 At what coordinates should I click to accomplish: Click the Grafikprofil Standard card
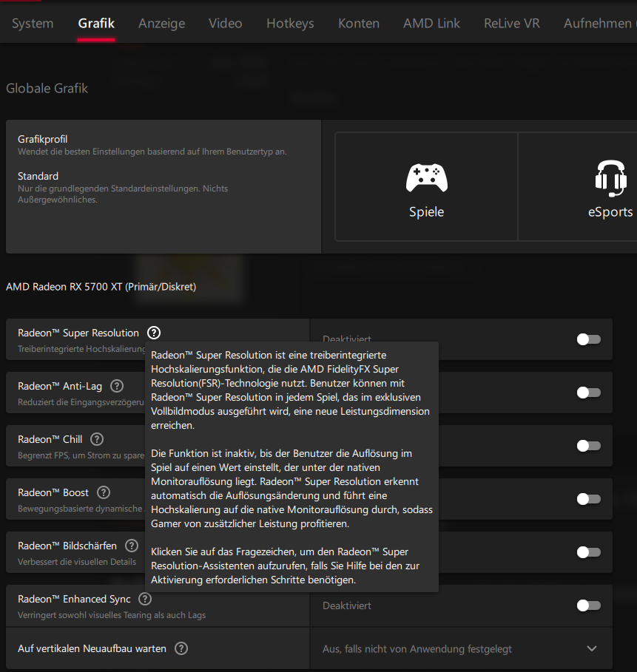pos(164,186)
